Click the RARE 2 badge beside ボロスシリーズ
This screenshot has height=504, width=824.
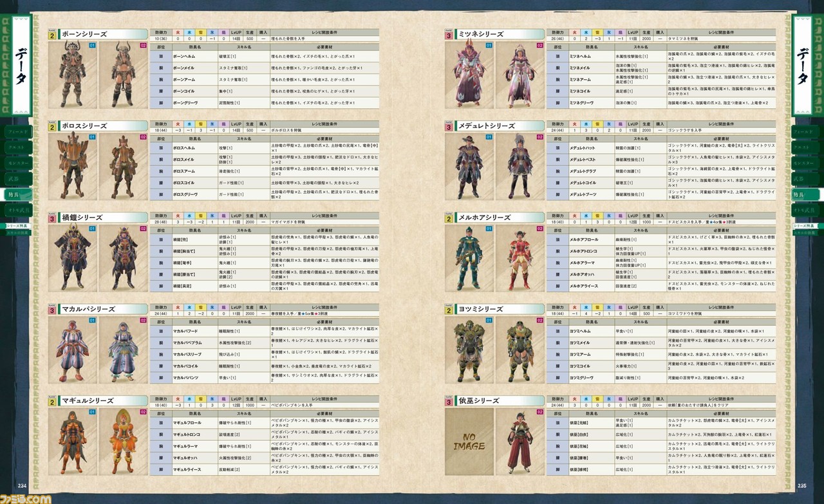(51, 126)
